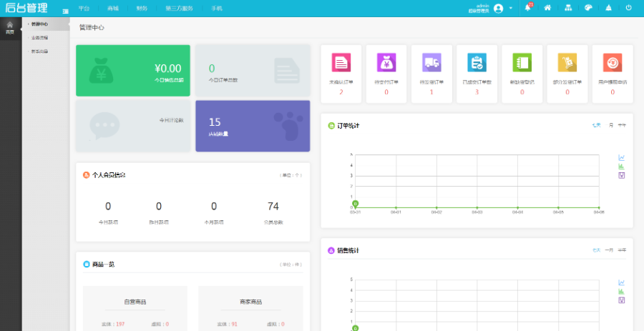
Task: Open the sitemap icon in the header
Action: (x=568, y=8)
